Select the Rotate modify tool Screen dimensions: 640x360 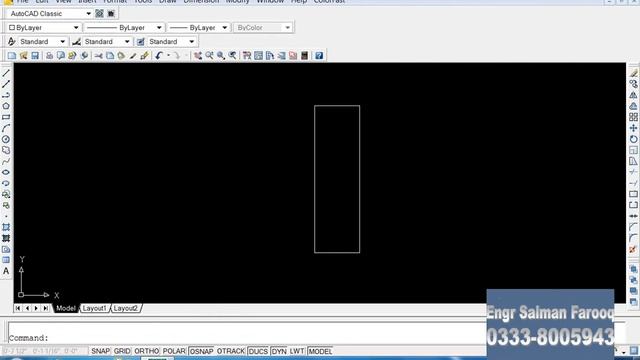pyautogui.click(x=633, y=139)
